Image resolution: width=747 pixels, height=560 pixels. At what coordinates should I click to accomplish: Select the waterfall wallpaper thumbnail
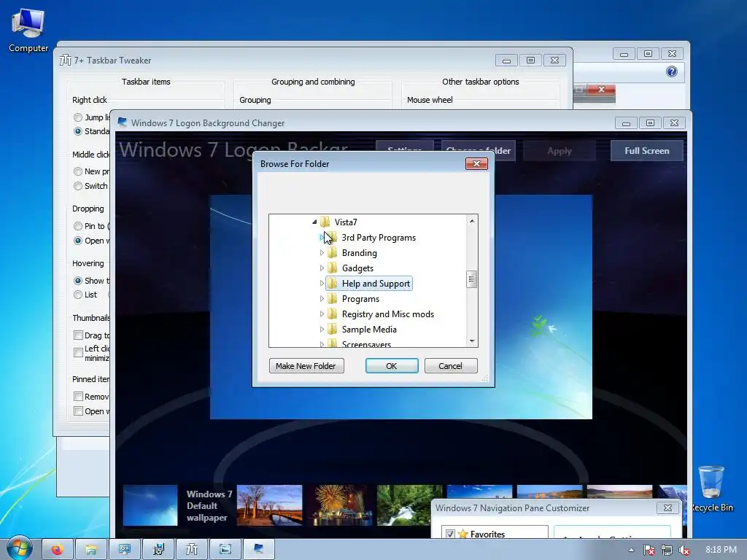tap(409, 505)
